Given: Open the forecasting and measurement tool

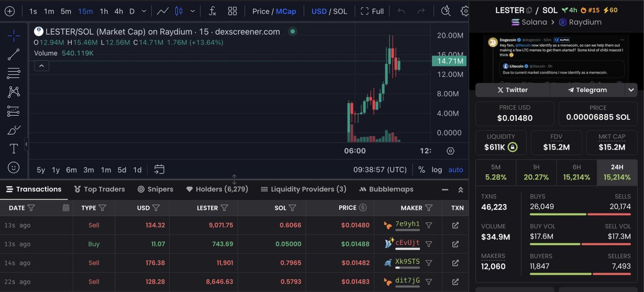Looking at the screenshot, I should [x=14, y=111].
